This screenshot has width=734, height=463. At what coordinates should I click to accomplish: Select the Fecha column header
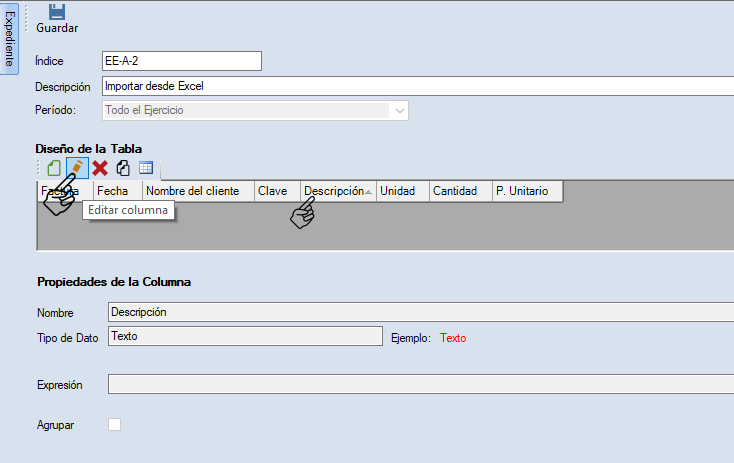coord(117,191)
